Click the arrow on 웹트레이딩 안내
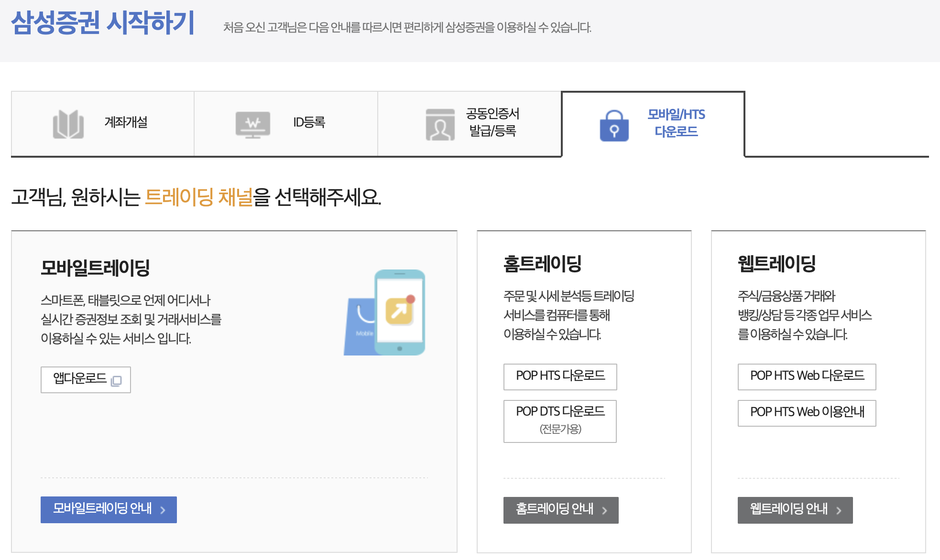 pyautogui.click(x=839, y=511)
